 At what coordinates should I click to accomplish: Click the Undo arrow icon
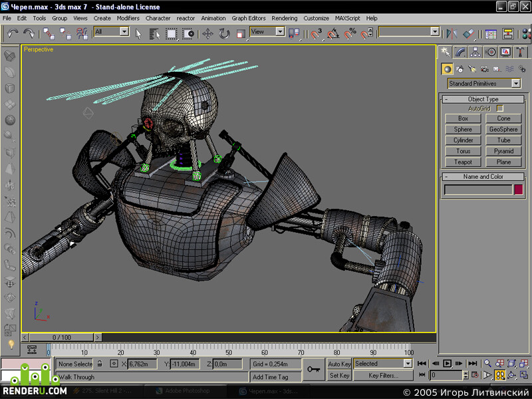(13, 33)
